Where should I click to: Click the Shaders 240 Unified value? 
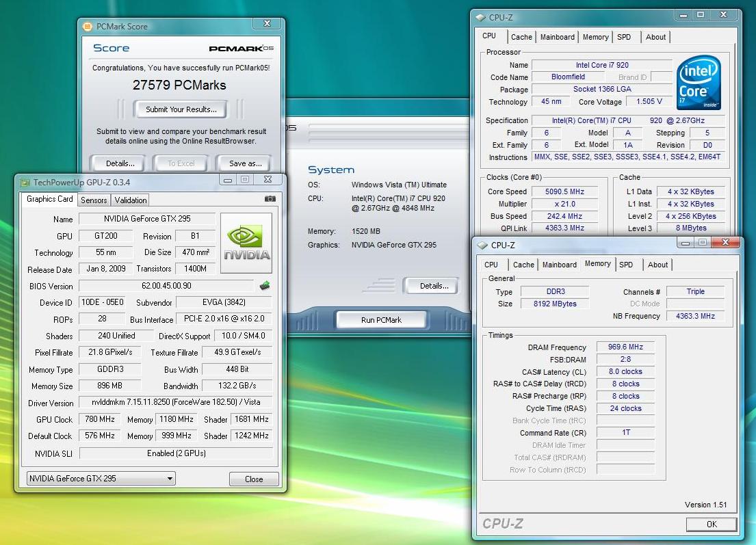(x=116, y=335)
